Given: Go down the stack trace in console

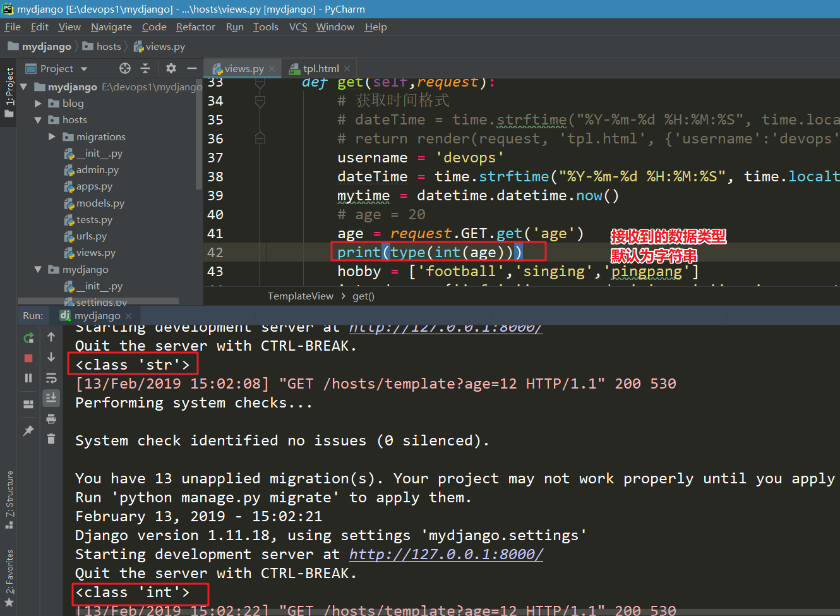Looking at the screenshot, I should [x=51, y=358].
